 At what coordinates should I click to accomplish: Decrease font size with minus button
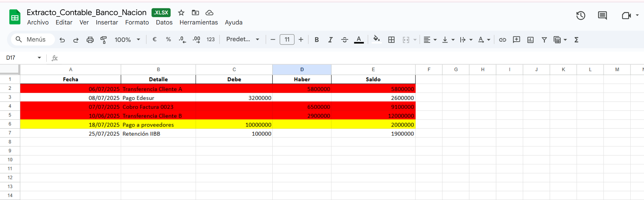[273, 40]
